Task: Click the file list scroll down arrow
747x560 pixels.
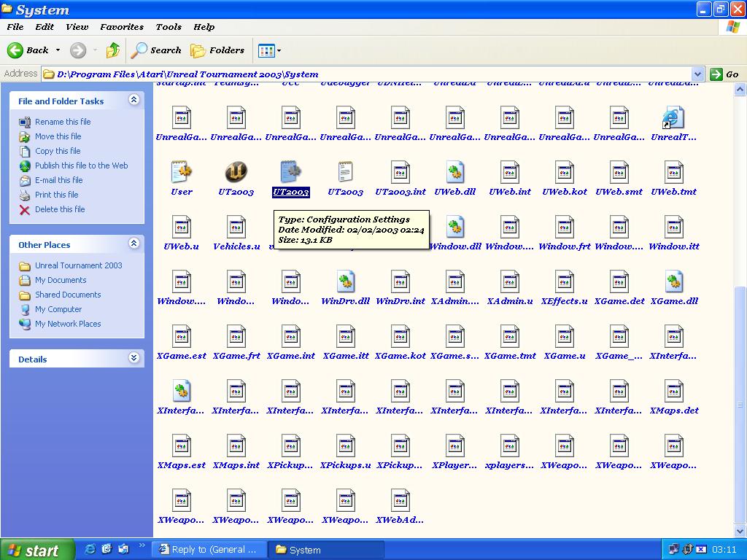Action: [x=740, y=531]
